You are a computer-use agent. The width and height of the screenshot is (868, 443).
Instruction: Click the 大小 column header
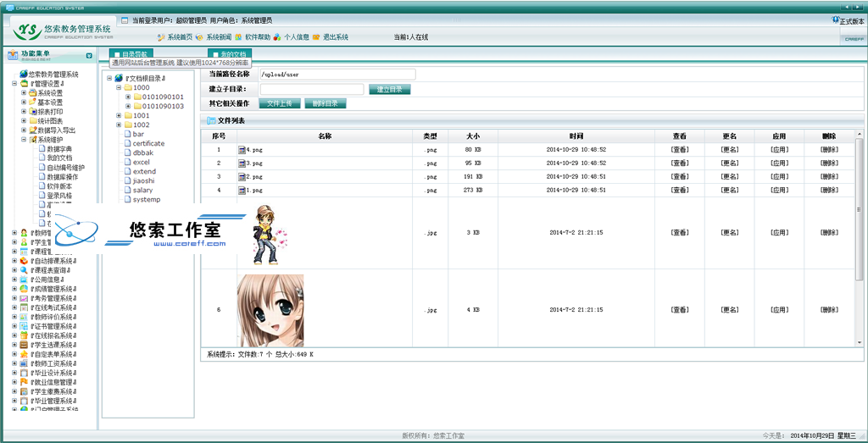tap(473, 136)
